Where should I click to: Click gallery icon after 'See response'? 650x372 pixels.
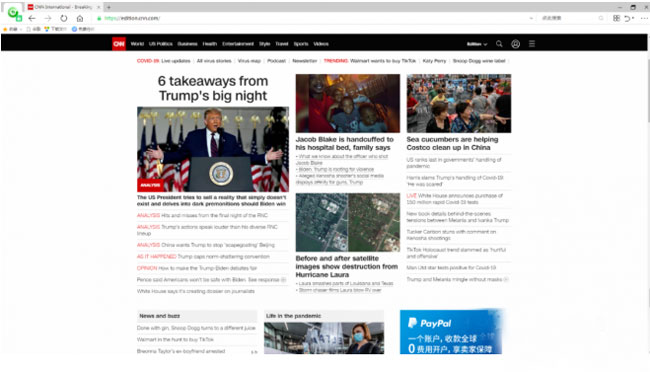click(284, 280)
